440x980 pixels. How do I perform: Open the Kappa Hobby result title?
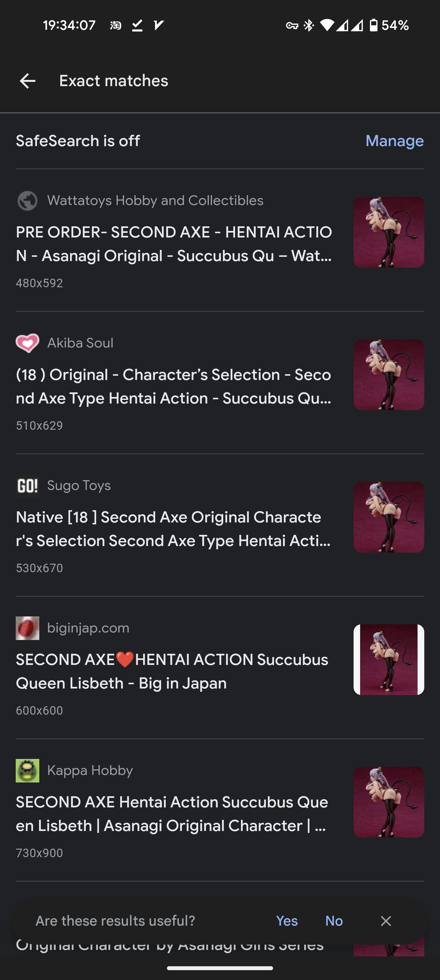[172, 814]
